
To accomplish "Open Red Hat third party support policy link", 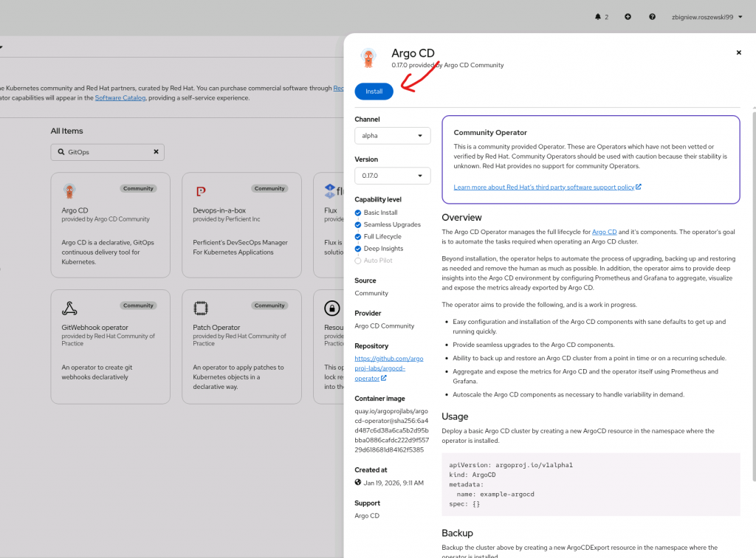I will (546, 187).
